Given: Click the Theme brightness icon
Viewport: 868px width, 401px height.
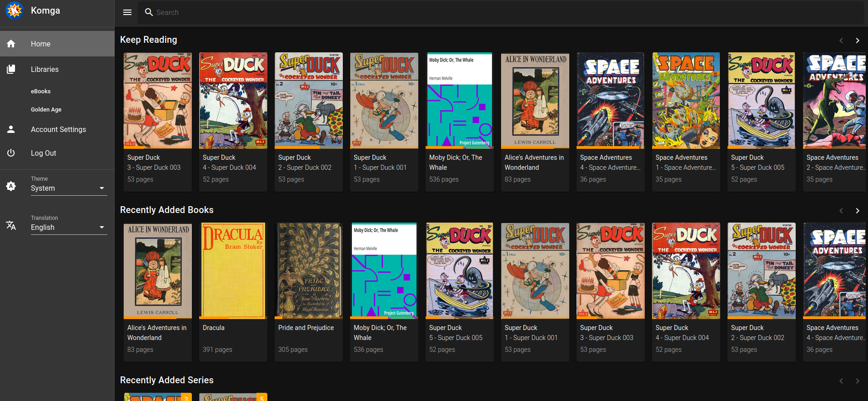Looking at the screenshot, I should click(x=11, y=186).
